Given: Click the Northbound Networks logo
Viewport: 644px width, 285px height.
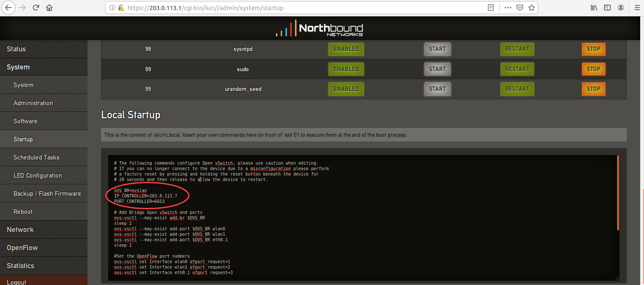Looking at the screenshot, I should coord(320,28).
